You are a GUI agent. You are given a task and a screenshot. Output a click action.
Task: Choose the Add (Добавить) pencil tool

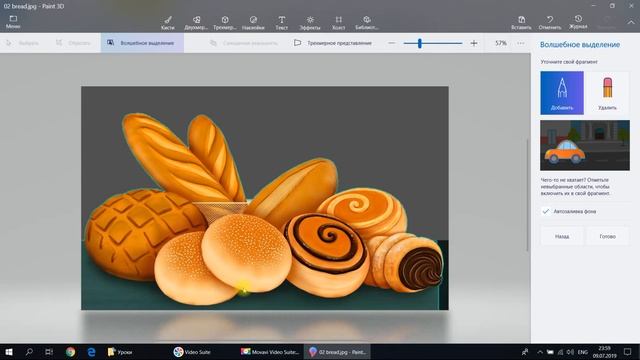(562, 93)
